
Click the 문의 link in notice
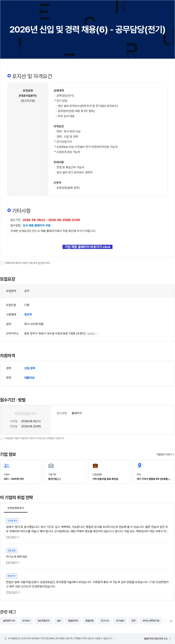(40, 263)
